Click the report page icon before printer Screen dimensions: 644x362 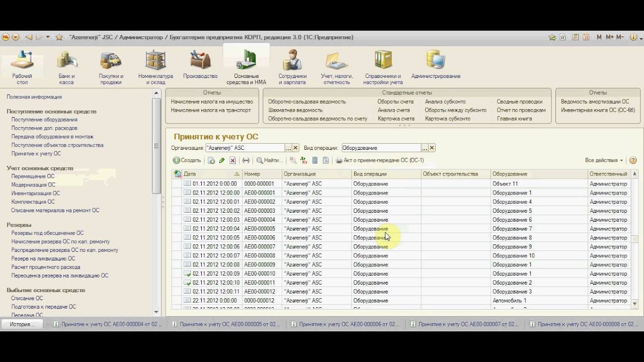tap(326, 160)
